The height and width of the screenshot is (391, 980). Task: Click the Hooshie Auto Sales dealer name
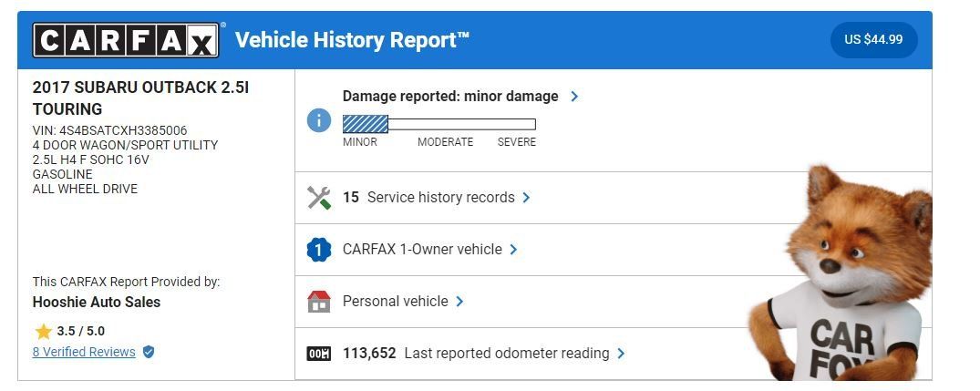click(97, 303)
